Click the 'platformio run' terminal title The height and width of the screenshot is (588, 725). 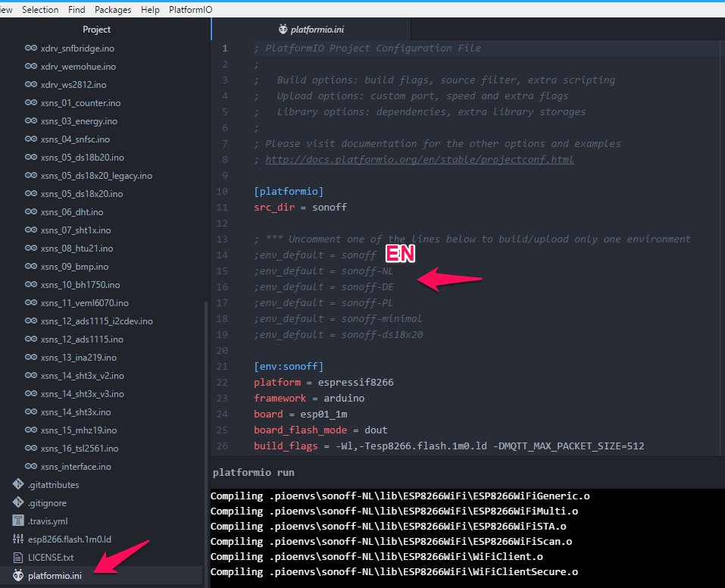point(253,472)
